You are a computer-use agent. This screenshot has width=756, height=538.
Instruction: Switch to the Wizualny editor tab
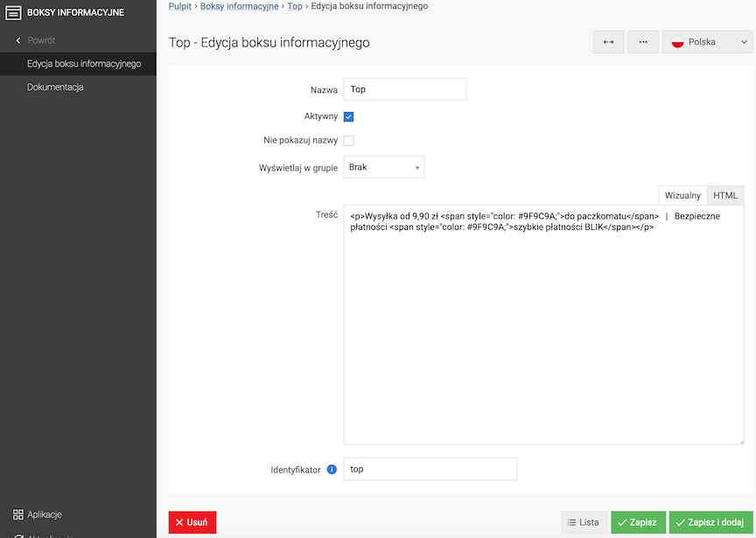point(682,196)
